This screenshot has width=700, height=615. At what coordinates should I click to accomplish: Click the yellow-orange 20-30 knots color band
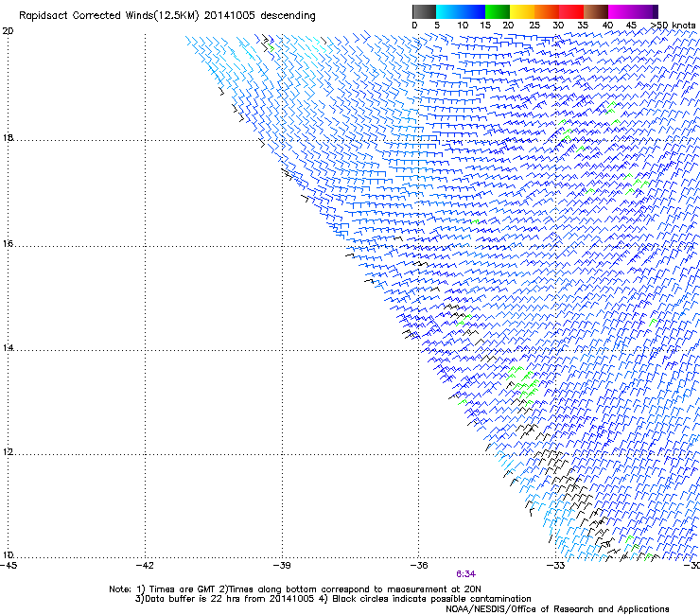(x=534, y=11)
